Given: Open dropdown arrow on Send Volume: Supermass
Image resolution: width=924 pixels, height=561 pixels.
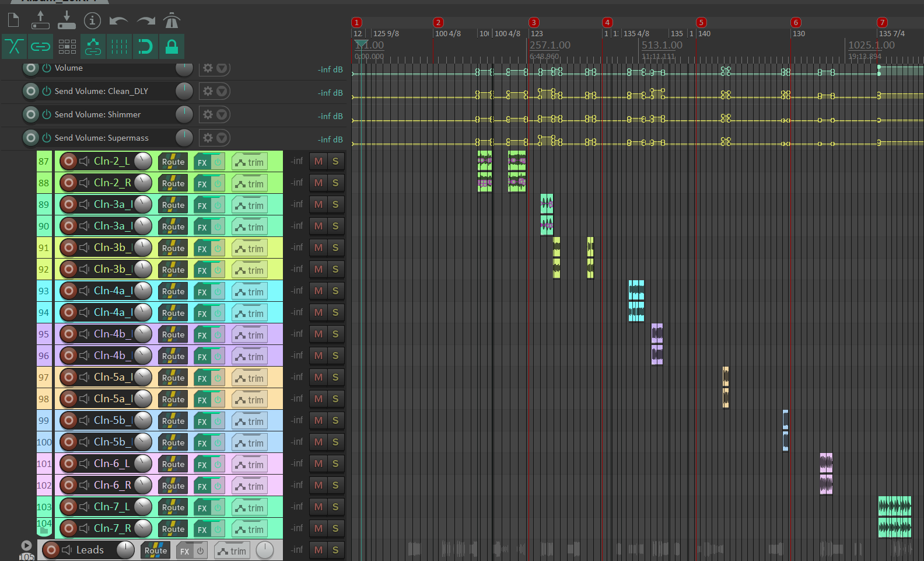Looking at the screenshot, I should pyautogui.click(x=222, y=138).
